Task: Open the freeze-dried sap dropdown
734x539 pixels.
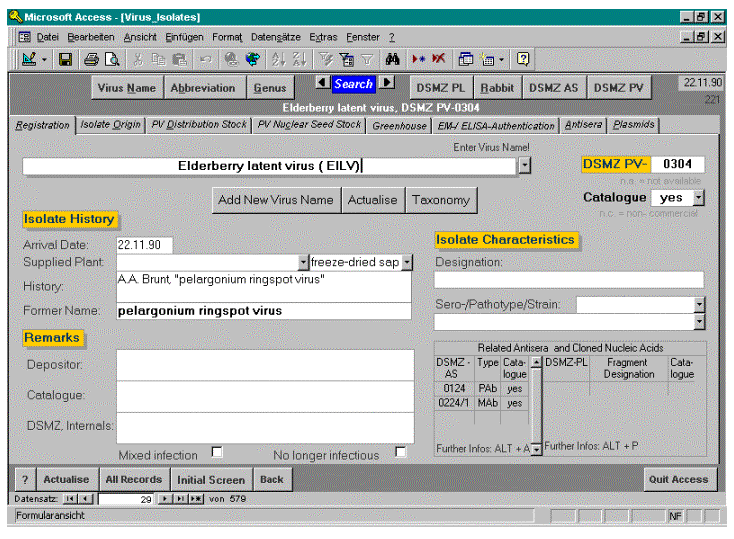Action: pyautogui.click(x=407, y=262)
